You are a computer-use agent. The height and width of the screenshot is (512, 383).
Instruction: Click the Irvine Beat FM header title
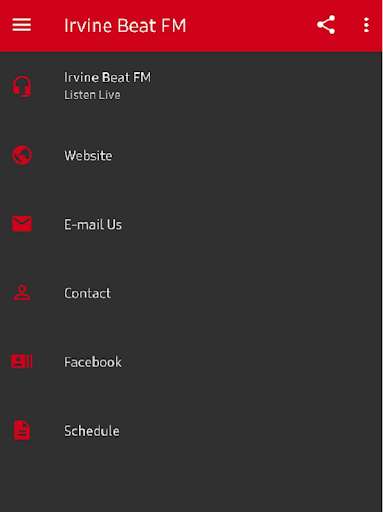click(125, 26)
